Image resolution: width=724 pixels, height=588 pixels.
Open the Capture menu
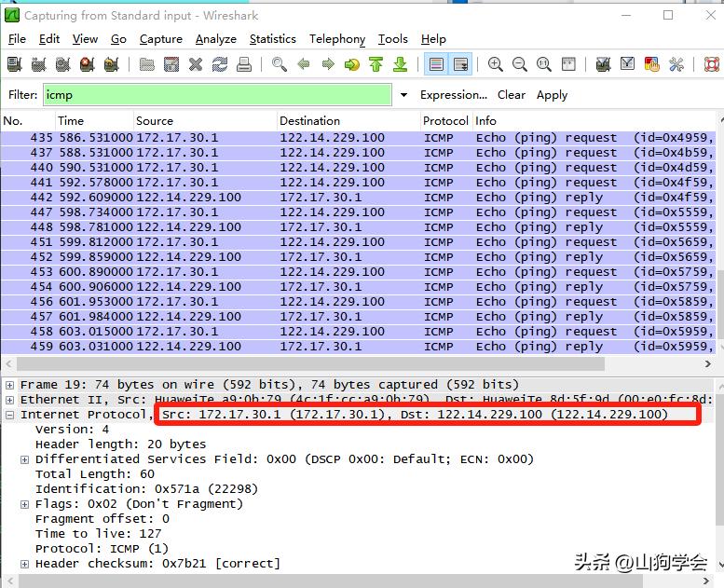coord(161,39)
